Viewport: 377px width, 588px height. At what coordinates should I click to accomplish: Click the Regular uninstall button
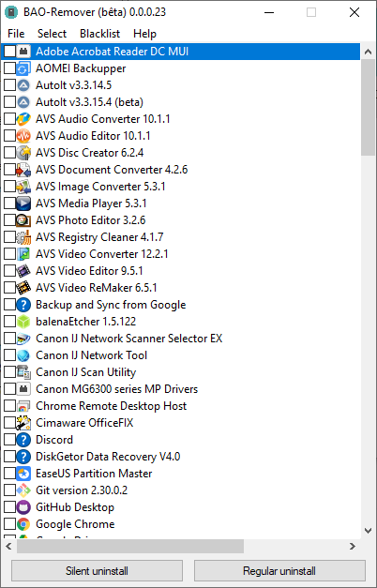pos(279,571)
